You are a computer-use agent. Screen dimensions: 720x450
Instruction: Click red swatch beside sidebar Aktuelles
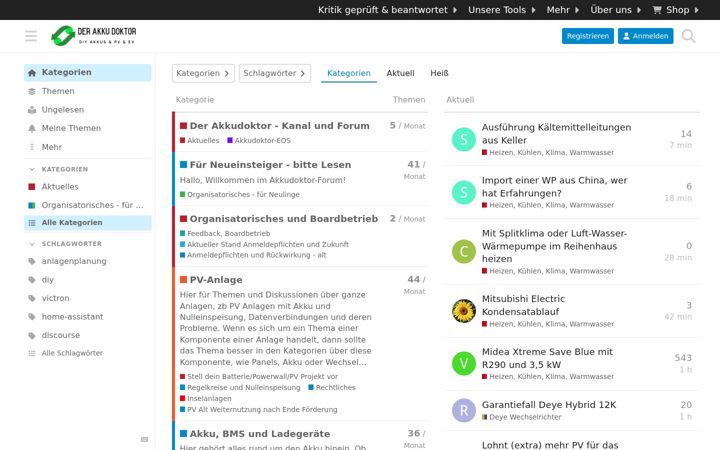point(32,186)
